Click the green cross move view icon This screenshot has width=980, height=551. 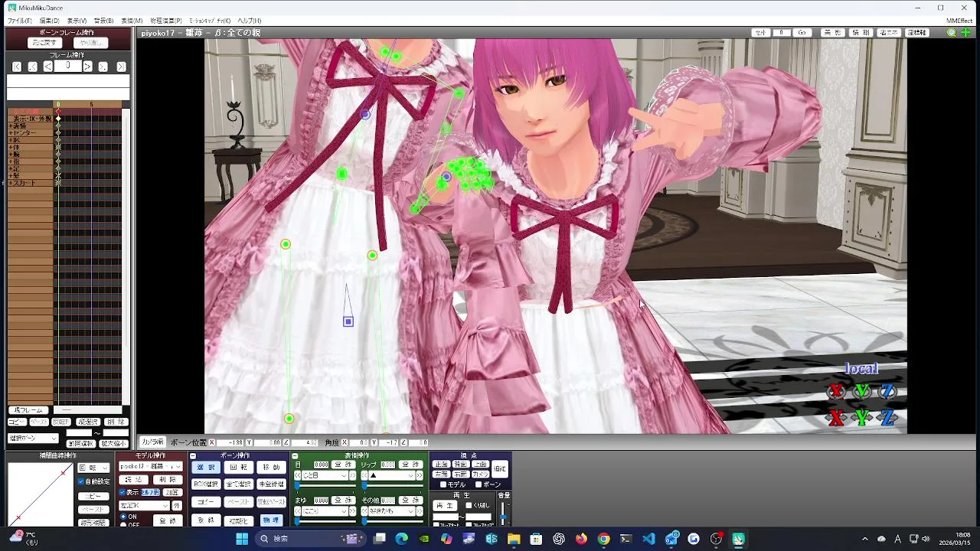tap(966, 33)
